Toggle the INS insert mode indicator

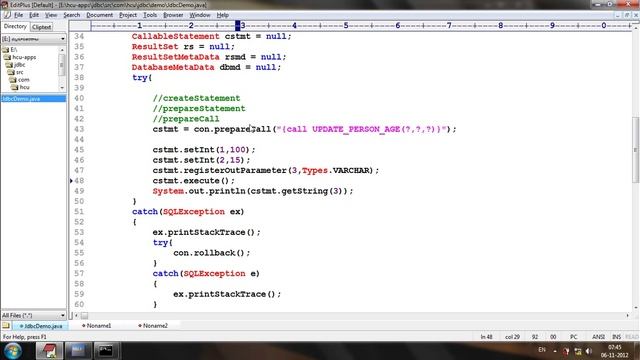pyautogui.click(x=616, y=337)
